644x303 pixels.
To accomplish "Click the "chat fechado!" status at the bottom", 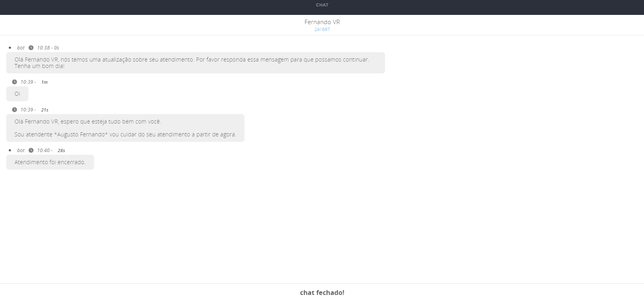I will (322, 293).
